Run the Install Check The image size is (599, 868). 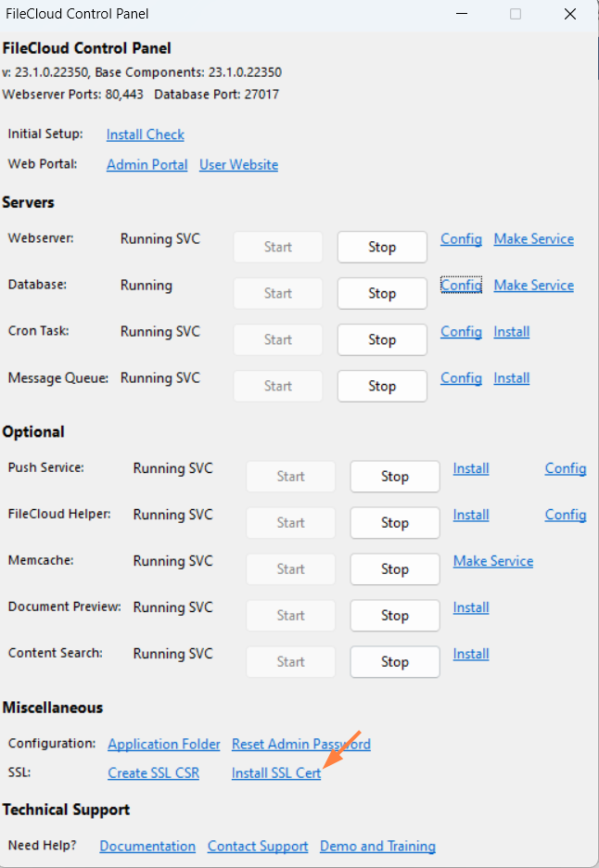tap(145, 134)
